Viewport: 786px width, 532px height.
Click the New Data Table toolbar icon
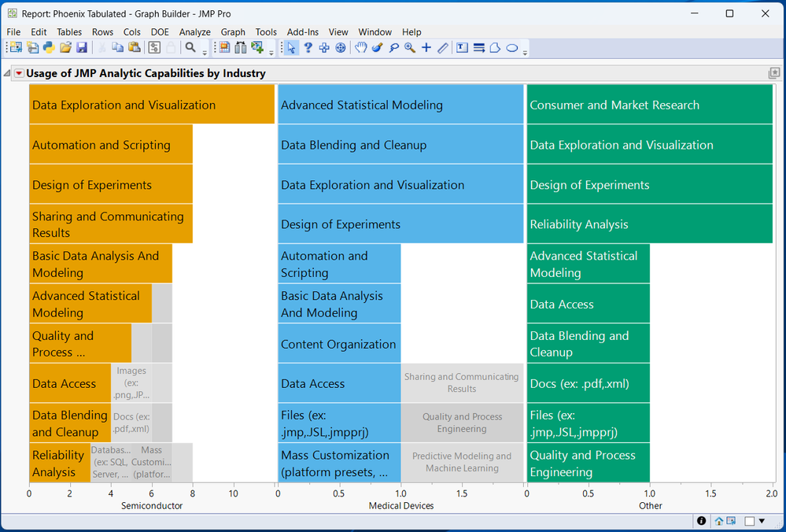[x=16, y=48]
